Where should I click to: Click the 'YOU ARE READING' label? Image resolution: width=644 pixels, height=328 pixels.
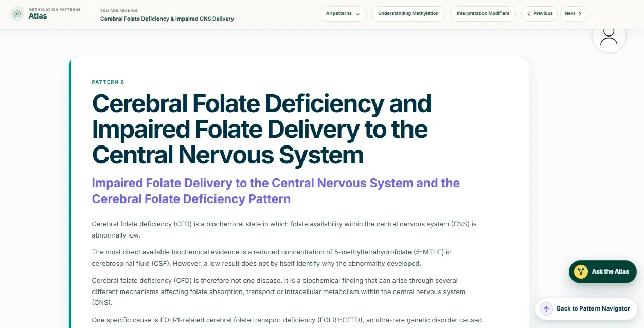point(119,10)
